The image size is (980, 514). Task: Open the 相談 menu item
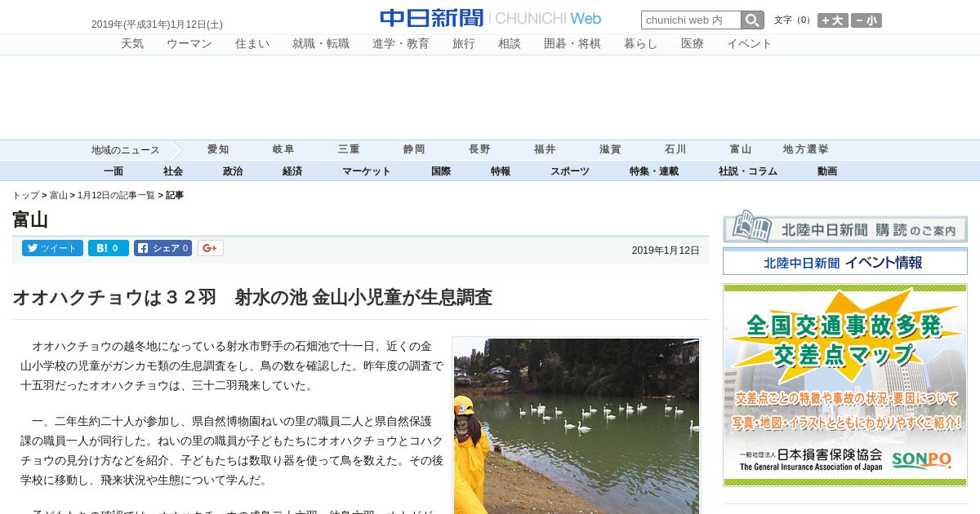click(510, 44)
